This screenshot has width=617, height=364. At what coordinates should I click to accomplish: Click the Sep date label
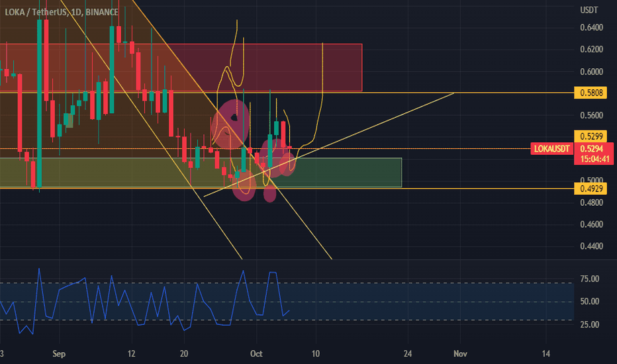point(59,354)
